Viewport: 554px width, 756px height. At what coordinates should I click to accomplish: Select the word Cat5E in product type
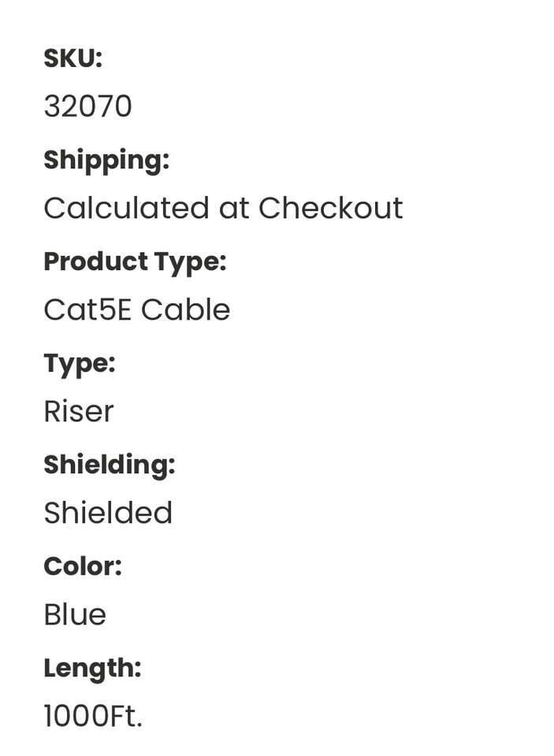(x=87, y=309)
